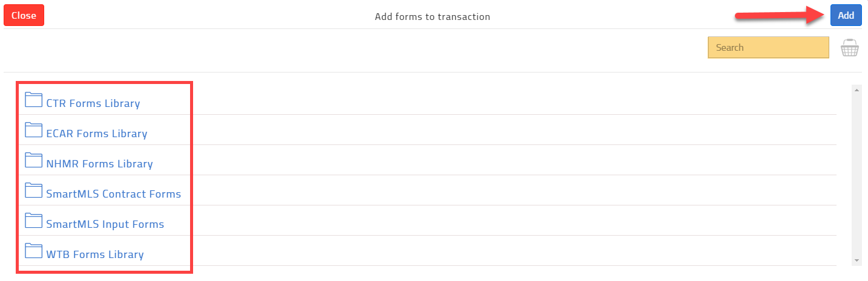Screen dimensions: 868x281
Task: Click the scrollbar down arrow
Action: [x=856, y=260]
